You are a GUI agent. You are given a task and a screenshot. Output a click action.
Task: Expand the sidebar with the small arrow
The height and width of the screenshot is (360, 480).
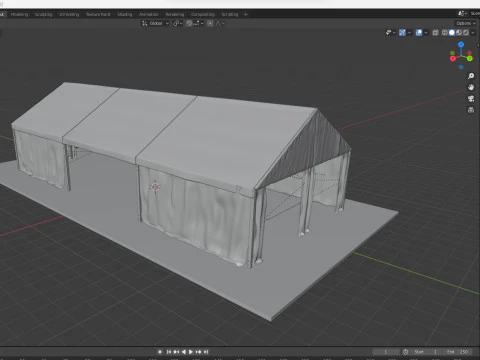point(478,46)
